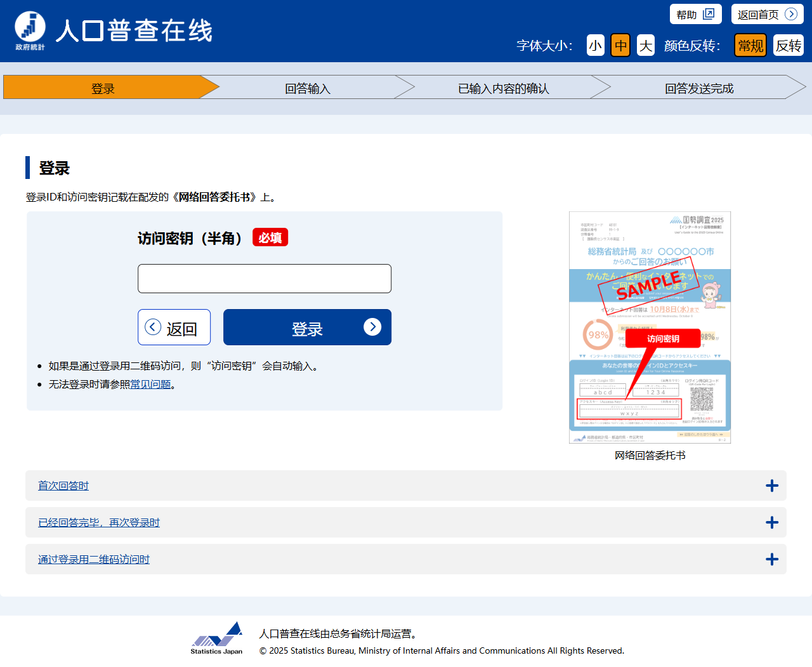Select the 常规 color mode swatch
Image resolution: width=812 pixels, height=667 pixels.
tap(750, 46)
